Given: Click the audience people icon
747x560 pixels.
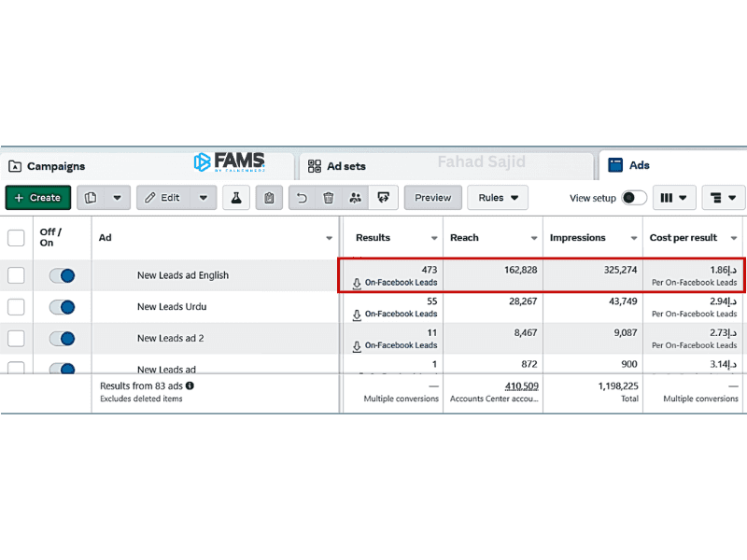Looking at the screenshot, I should click(356, 198).
